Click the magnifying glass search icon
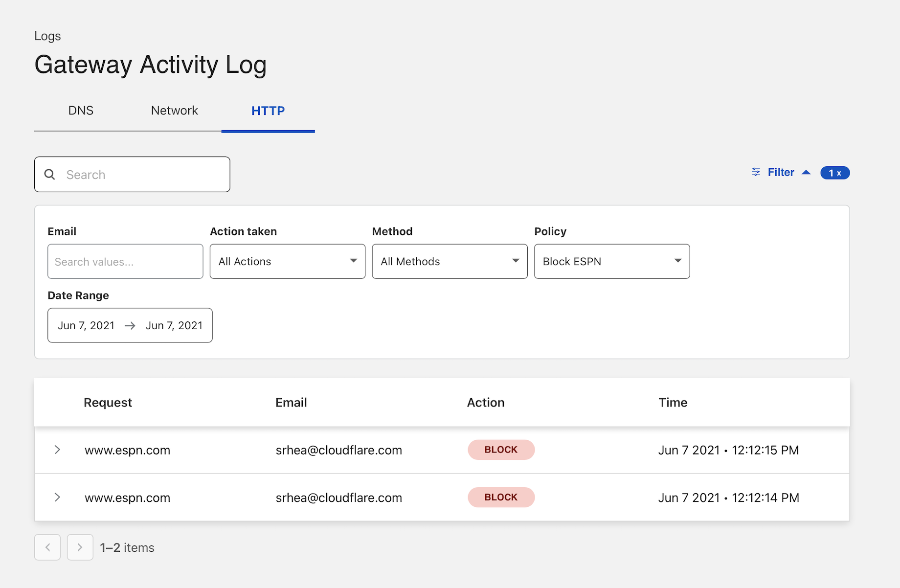900x588 pixels. 50,175
